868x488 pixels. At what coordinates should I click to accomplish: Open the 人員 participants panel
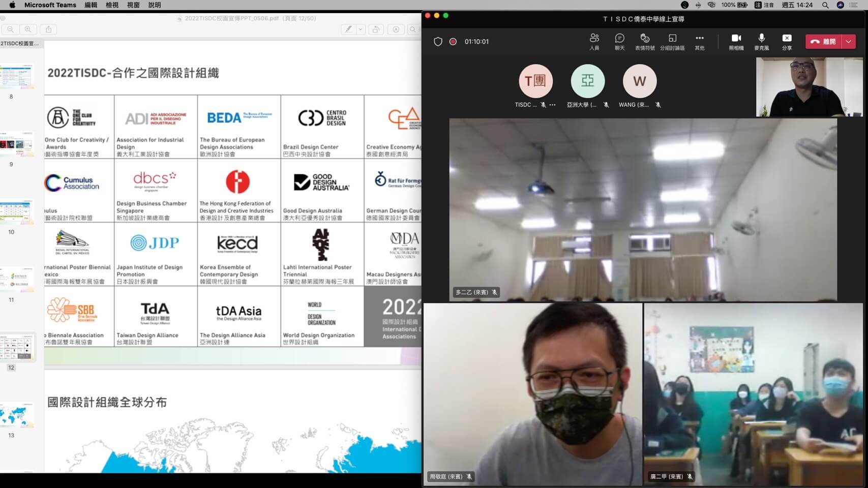point(594,41)
